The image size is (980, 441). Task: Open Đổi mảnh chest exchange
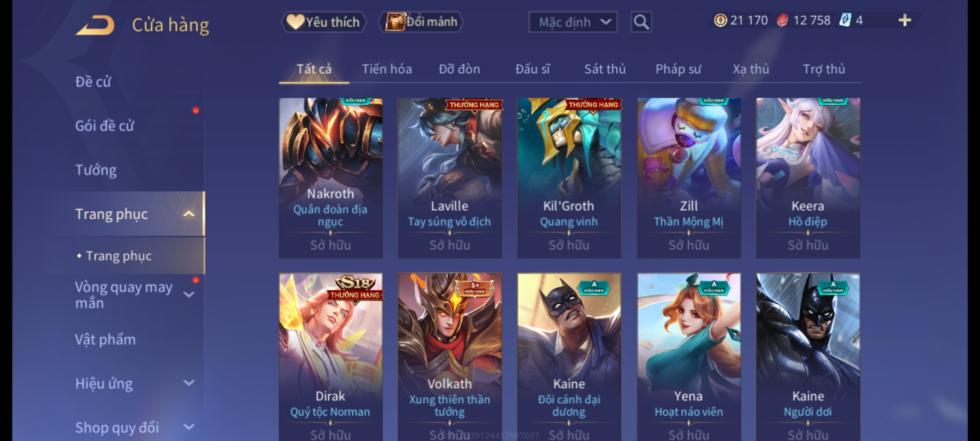[x=421, y=22]
